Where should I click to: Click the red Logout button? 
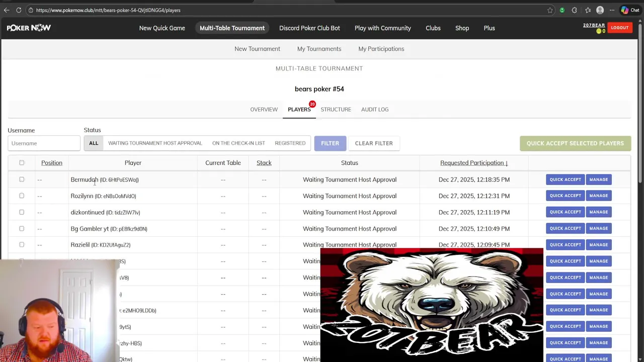(x=619, y=28)
